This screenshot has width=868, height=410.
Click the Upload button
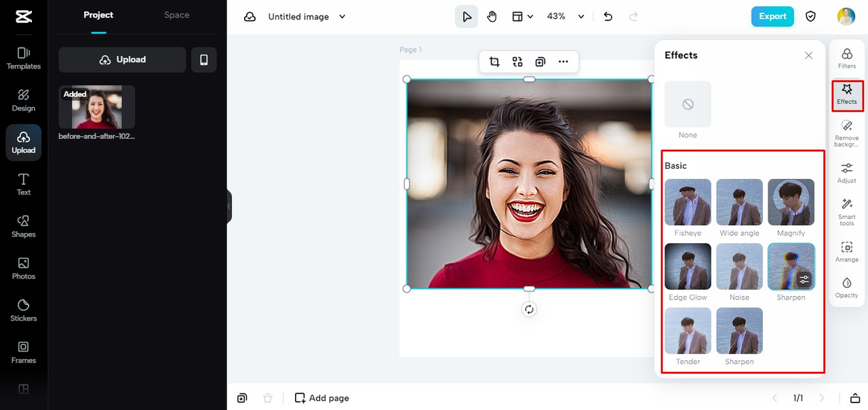coord(122,60)
